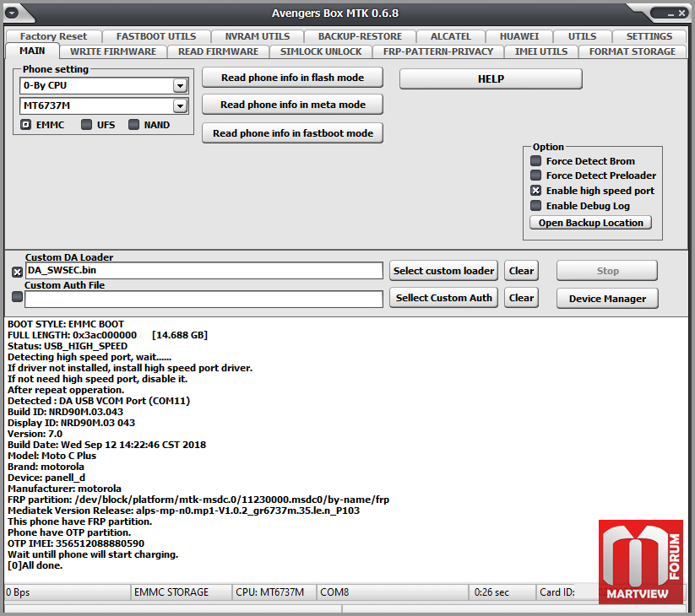Screen dimensions: 695x616
Task: Click log line 'Status: USB_HIGH_SPEED'
Action: [68, 346]
